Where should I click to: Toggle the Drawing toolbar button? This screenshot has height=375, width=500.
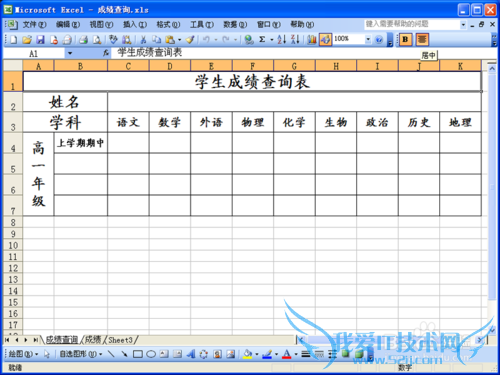click(325, 40)
